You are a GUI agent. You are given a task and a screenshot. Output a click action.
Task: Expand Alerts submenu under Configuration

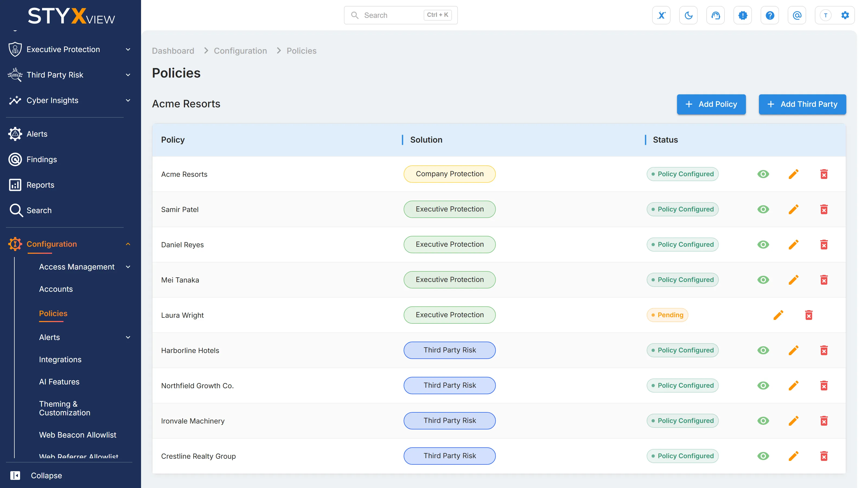pyautogui.click(x=128, y=338)
